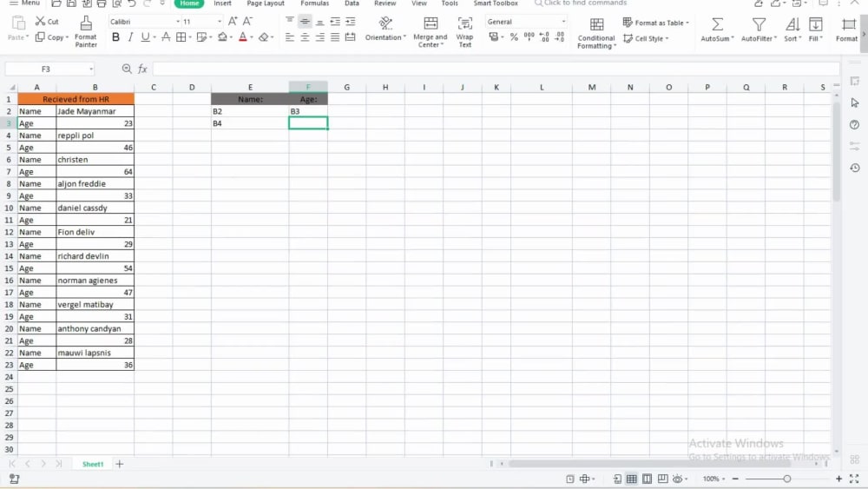868x489 pixels.
Task: Click the Cut tool
Action: (47, 21)
